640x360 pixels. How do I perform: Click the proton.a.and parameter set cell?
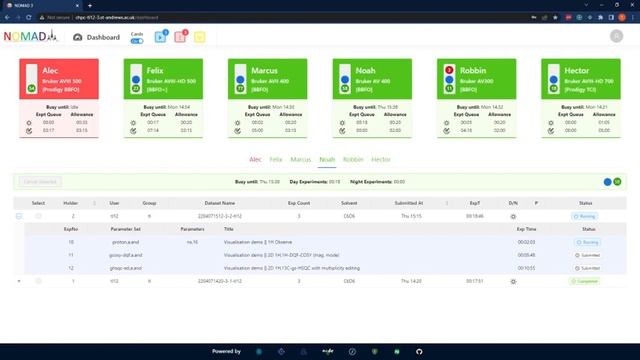[126, 242]
